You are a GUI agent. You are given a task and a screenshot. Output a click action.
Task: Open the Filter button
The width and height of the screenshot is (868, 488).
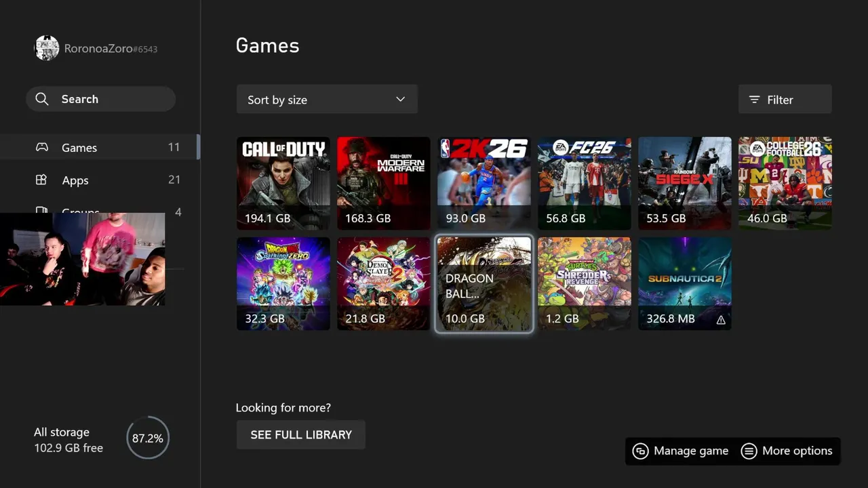click(785, 100)
